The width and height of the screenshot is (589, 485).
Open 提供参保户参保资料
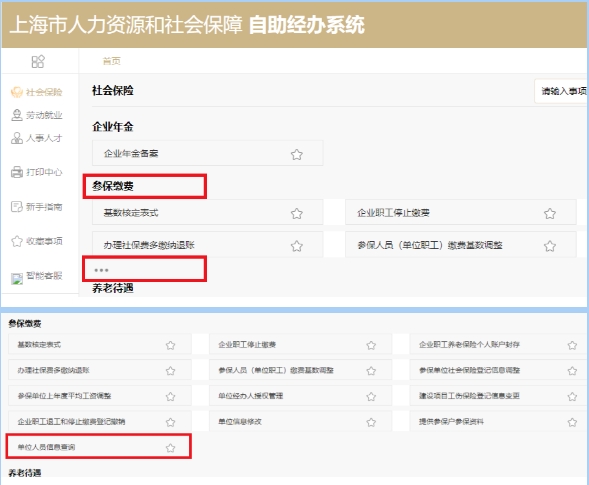(499, 421)
